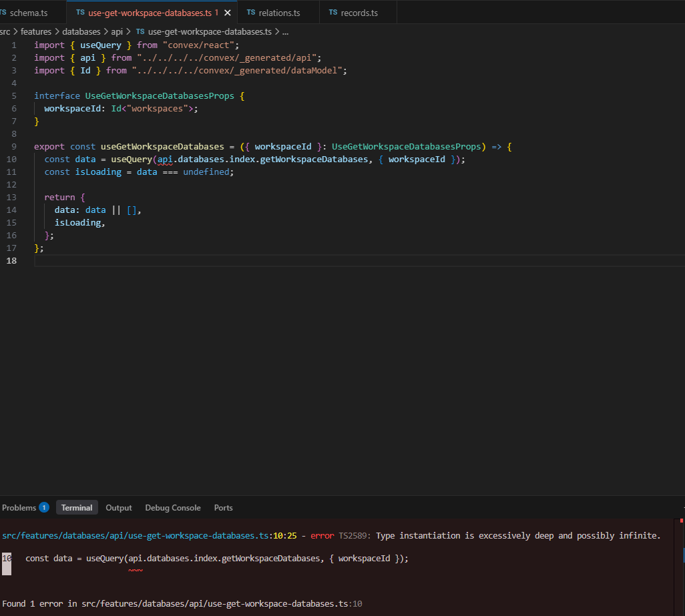Viewport: 685px width, 616px height.
Task: Open the 'features' breadcrumb folder
Action: pyautogui.click(x=36, y=31)
